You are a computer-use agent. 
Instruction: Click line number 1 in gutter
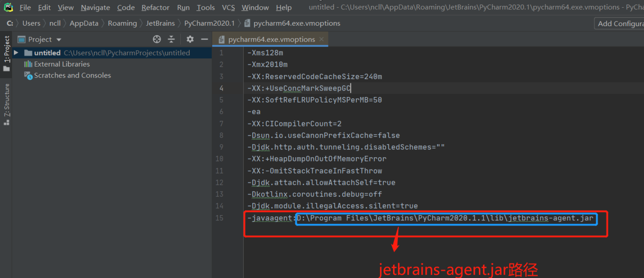coord(221,53)
